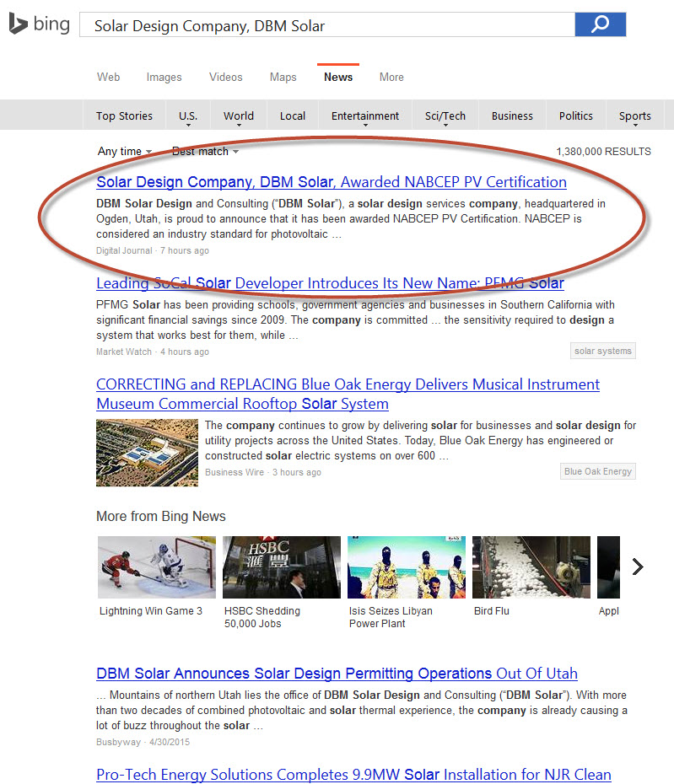Expand the Sports category
Image resolution: width=674 pixels, height=784 pixels.
[635, 115]
